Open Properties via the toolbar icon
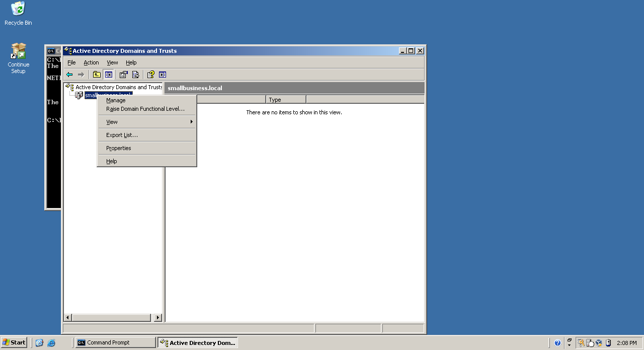Image resolution: width=644 pixels, height=350 pixels. click(124, 75)
